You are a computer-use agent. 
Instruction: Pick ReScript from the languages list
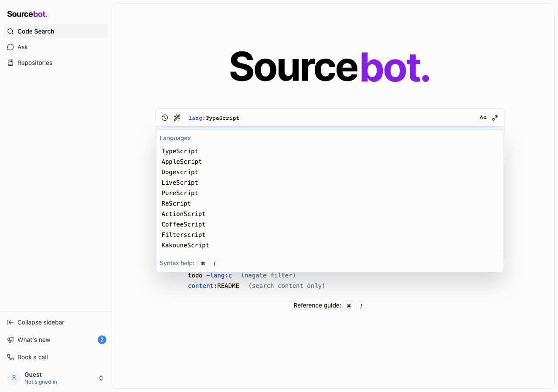[330, 203]
